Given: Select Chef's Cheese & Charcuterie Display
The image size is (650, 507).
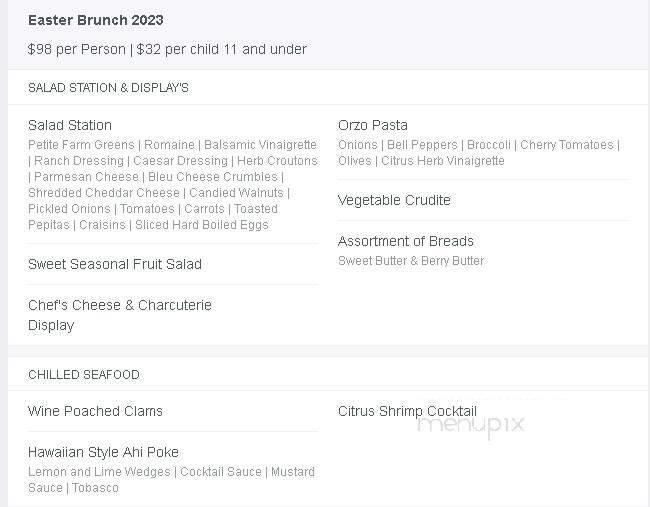Looking at the screenshot, I should tap(120, 315).
